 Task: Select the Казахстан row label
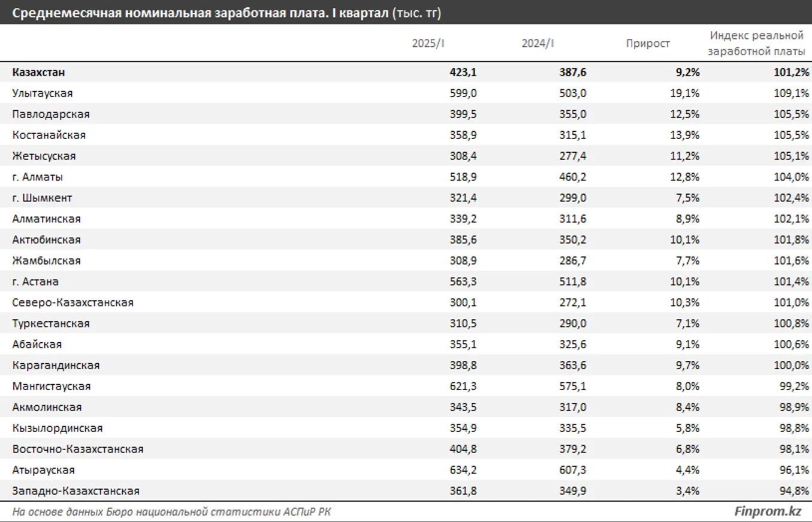(x=38, y=73)
